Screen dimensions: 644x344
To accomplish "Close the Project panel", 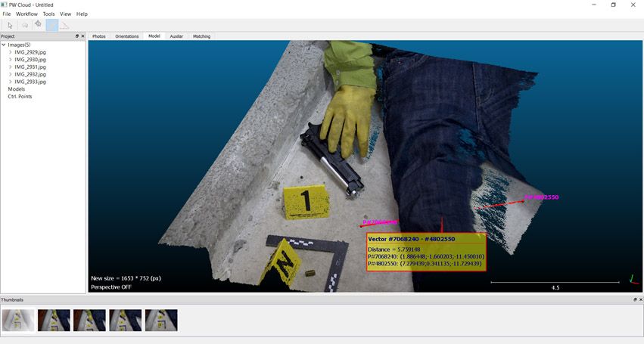I will pyautogui.click(x=83, y=36).
